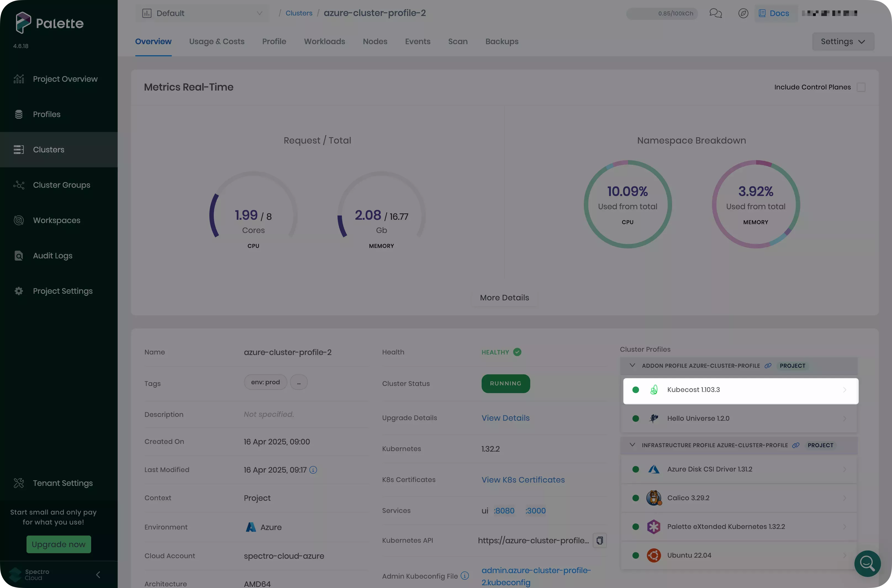The image size is (892, 588).
Task: Open the search icon at bottom right
Action: (x=867, y=564)
